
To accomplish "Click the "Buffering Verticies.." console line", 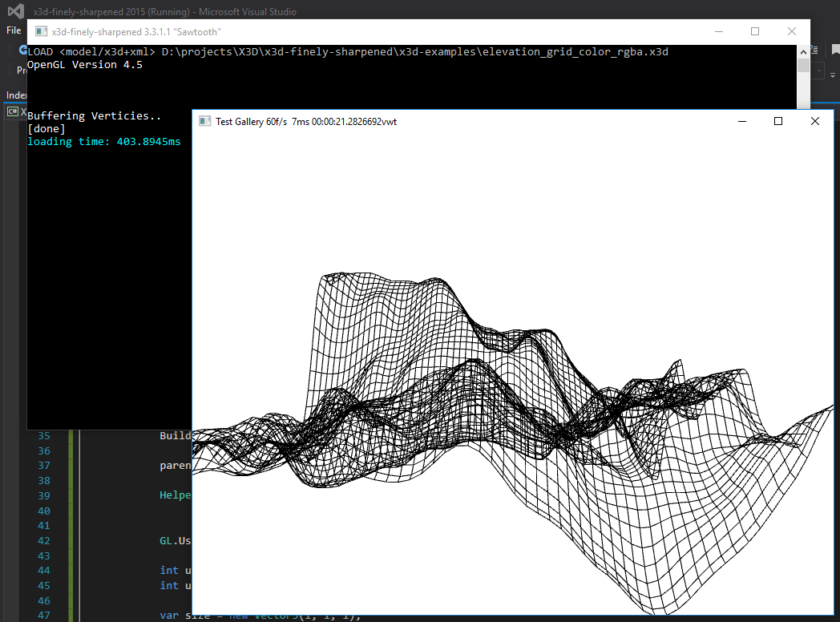I will [95, 115].
